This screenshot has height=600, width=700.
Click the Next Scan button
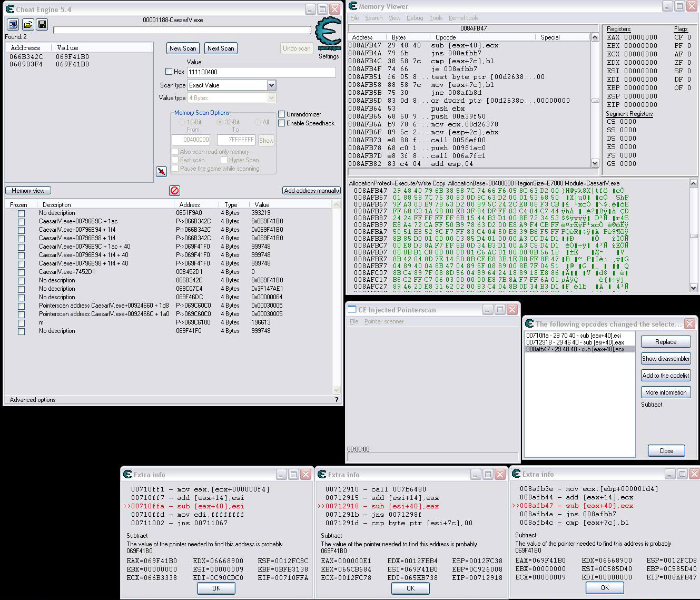(221, 48)
